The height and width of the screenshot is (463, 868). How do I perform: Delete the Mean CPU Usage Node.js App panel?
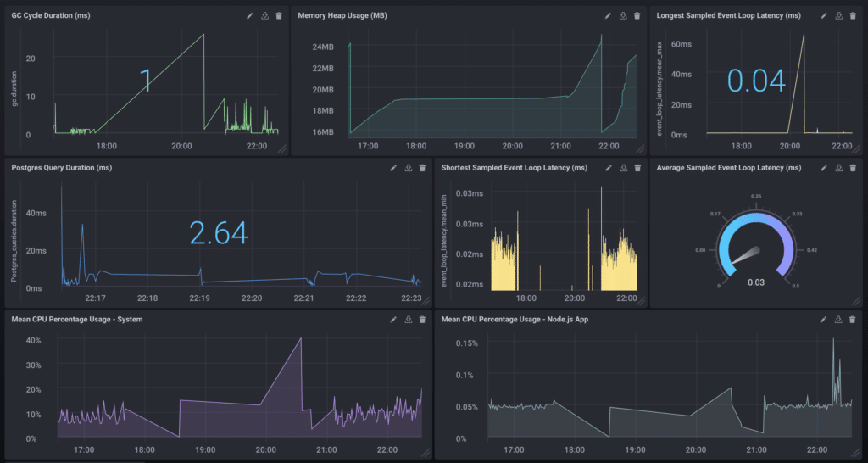point(853,320)
